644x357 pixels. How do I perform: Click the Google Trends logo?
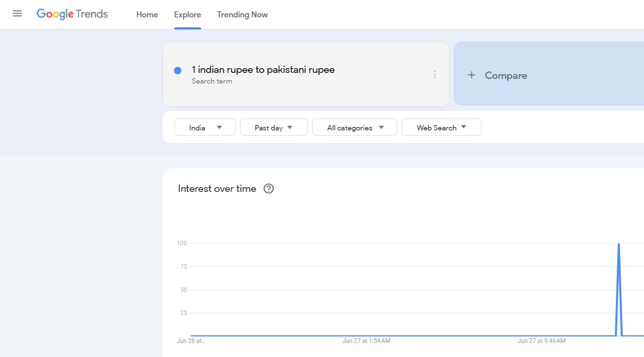[x=72, y=14]
